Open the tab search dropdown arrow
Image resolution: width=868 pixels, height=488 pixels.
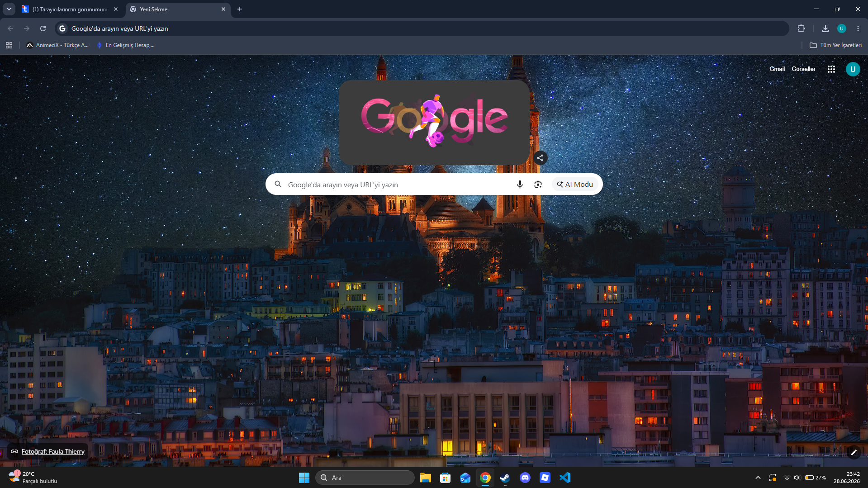pos(9,9)
